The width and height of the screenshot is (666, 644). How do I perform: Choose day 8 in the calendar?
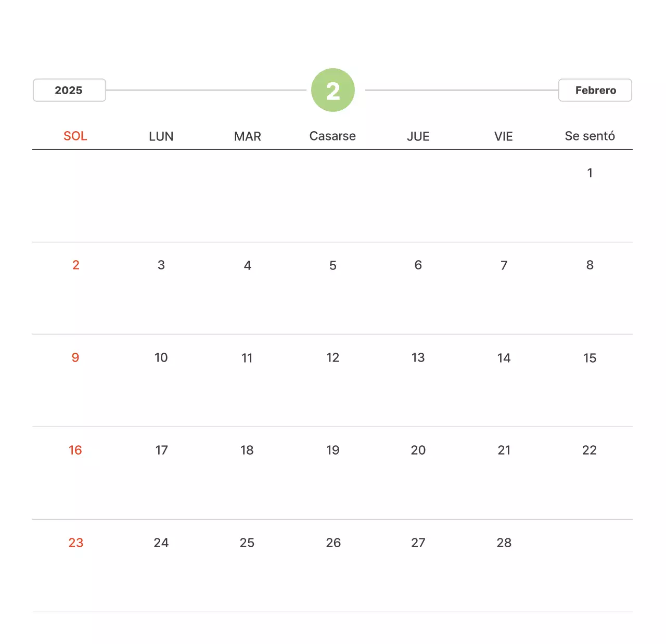590,265
